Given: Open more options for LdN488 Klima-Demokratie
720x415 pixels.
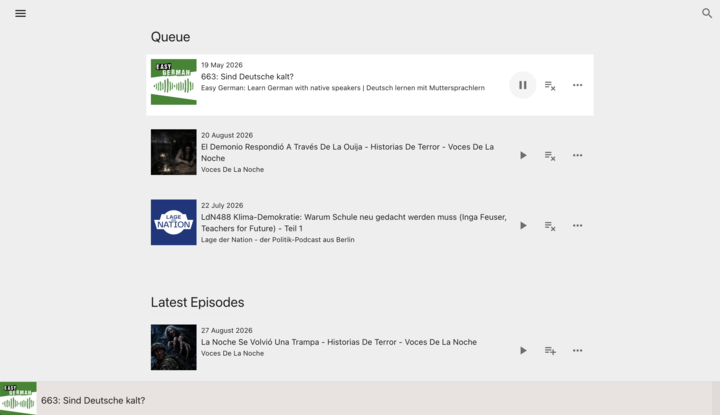Looking at the screenshot, I should pos(577,225).
